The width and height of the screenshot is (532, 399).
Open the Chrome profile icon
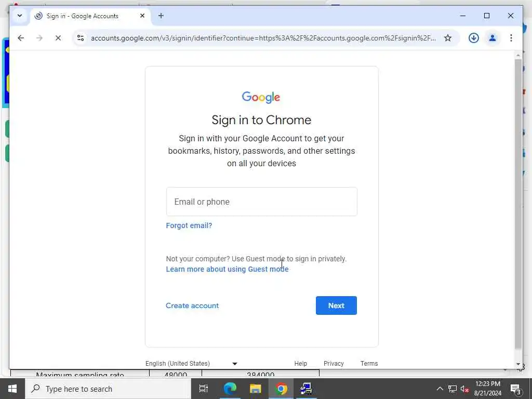tap(493, 38)
